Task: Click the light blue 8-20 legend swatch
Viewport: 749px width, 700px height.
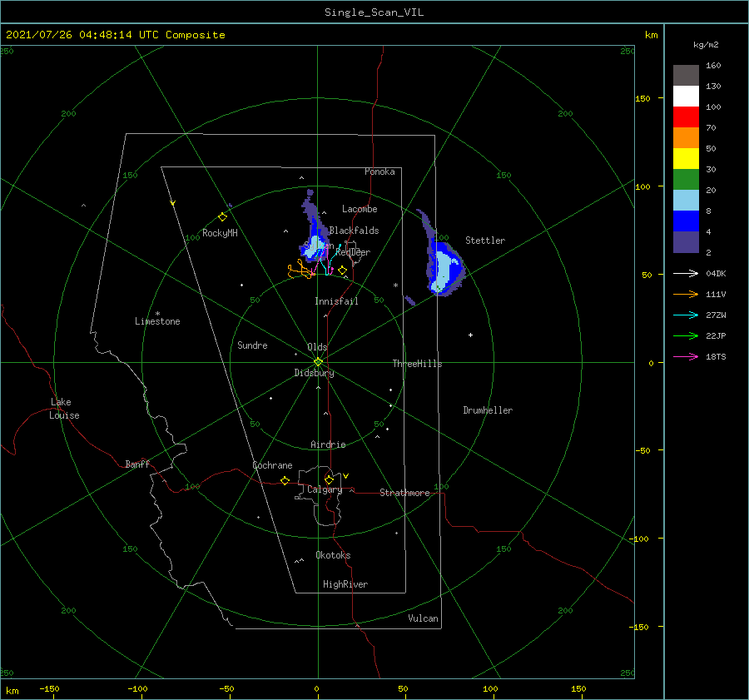Action: pos(686,201)
